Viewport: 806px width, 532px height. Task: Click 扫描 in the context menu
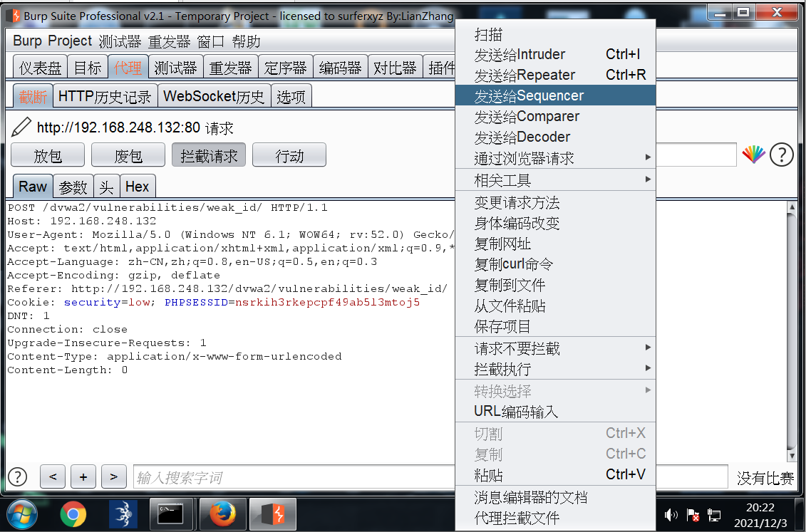click(x=555, y=34)
